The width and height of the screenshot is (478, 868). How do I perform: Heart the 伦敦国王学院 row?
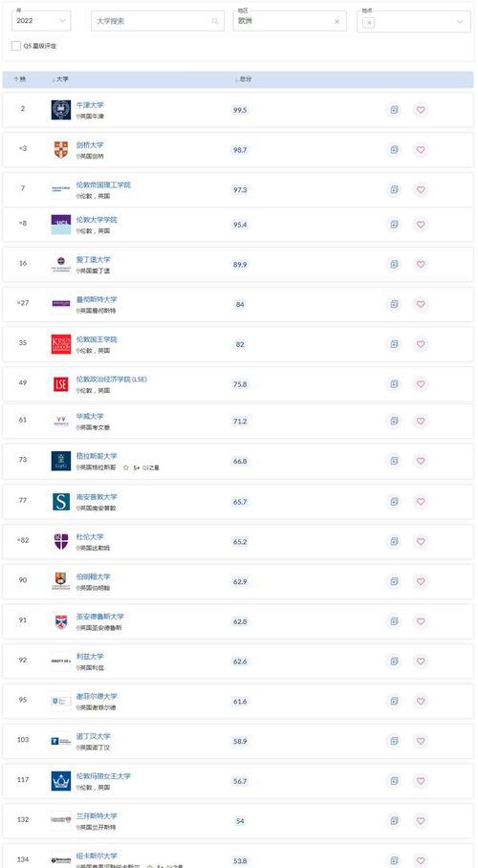(421, 344)
